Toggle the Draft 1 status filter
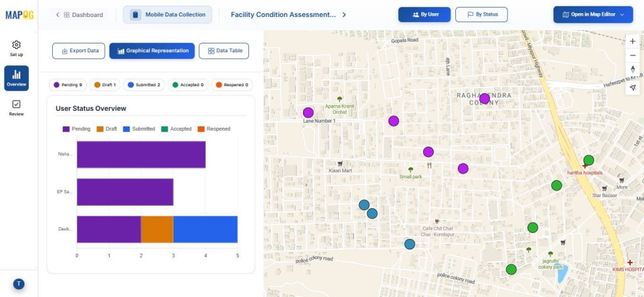 (x=104, y=84)
